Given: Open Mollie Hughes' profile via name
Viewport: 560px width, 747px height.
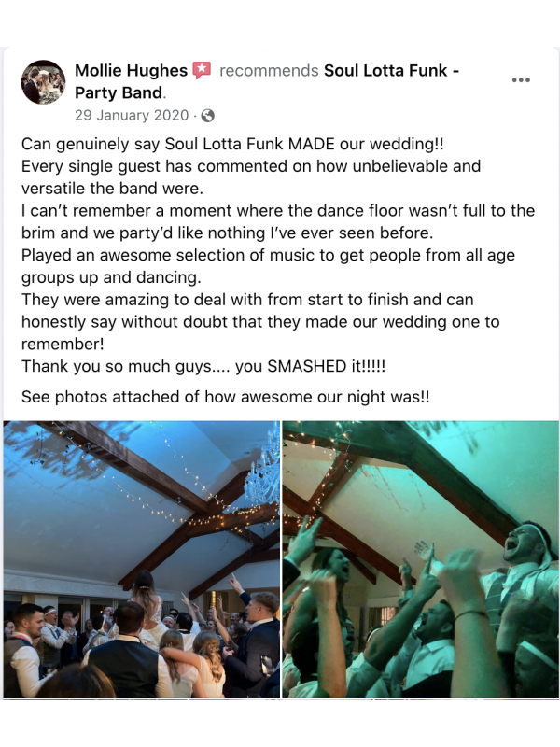Looking at the screenshot, I should click(x=131, y=71).
